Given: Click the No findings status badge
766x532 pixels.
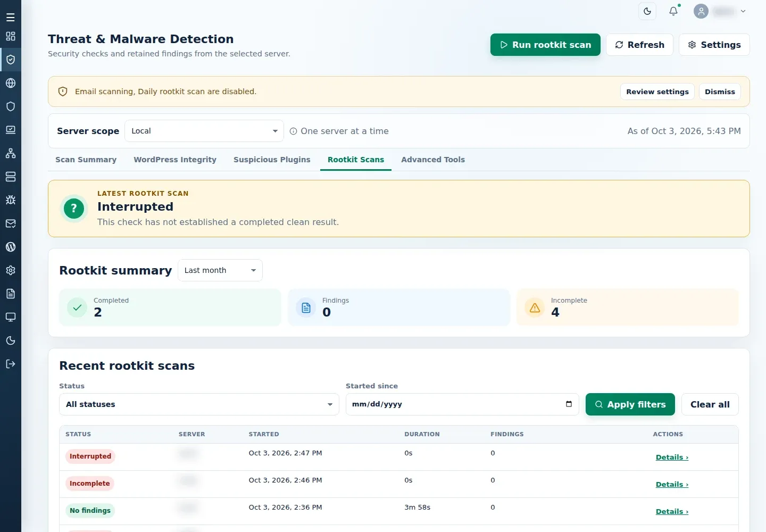Looking at the screenshot, I should coord(90,511).
